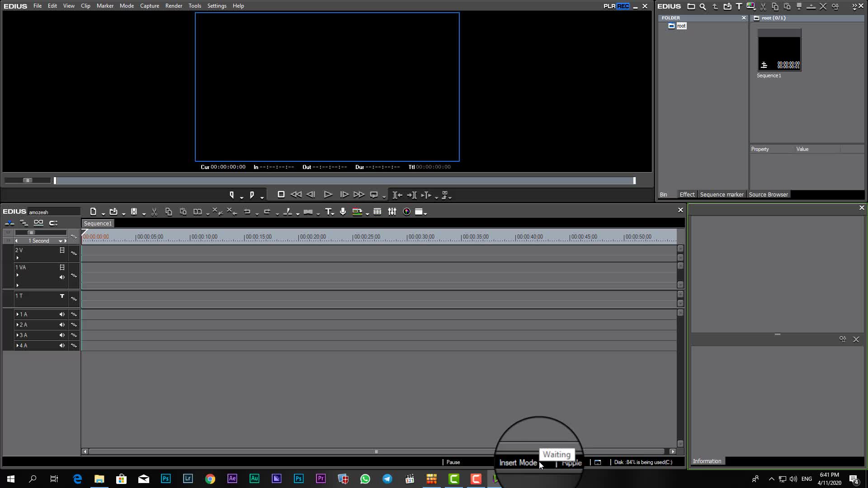Toggle video mute on 2 V track
The height and width of the screenshot is (488, 868).
coord(62,250)
